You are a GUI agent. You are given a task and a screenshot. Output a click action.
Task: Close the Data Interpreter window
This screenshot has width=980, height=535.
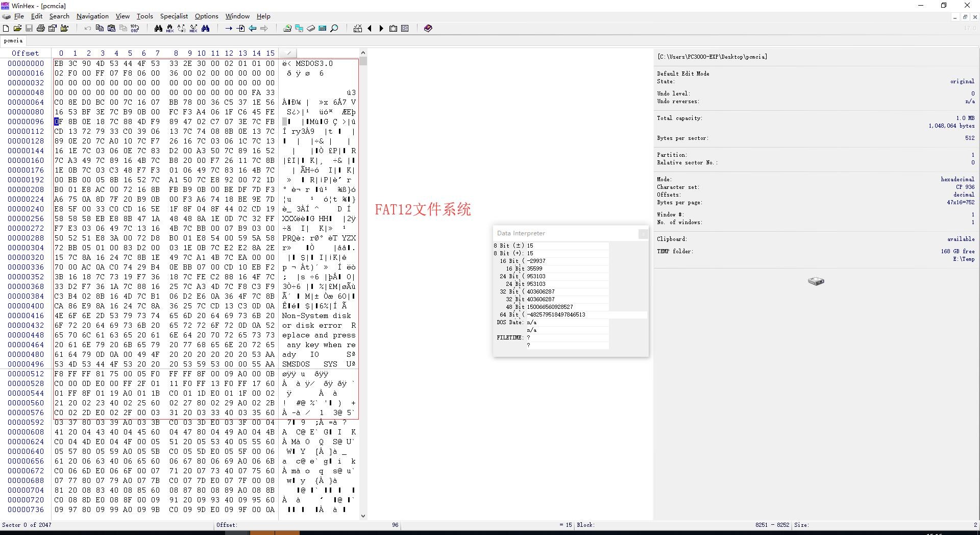coord(643,233)
